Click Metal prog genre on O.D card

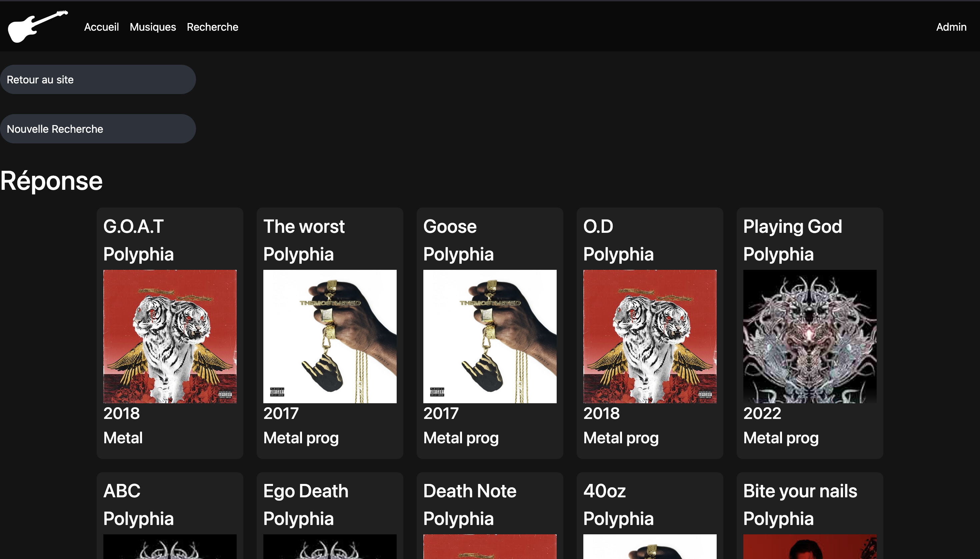pos(621,439)
